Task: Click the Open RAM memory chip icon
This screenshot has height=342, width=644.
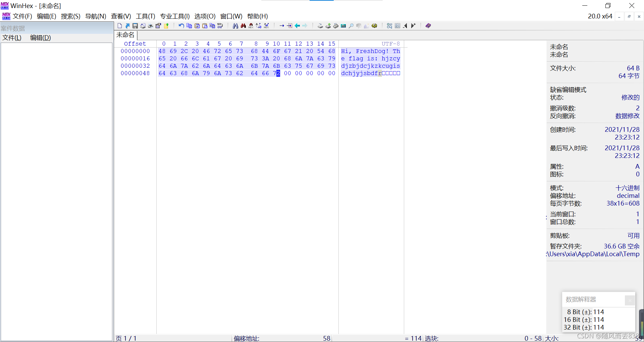Action: click(336, 26)
